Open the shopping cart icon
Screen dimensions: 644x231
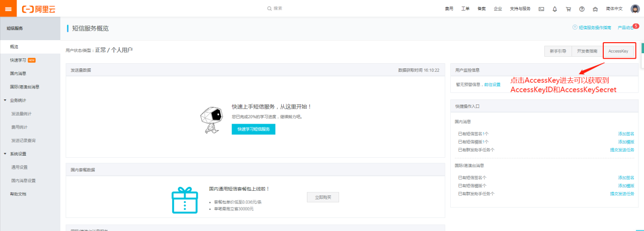click(569, 9)
